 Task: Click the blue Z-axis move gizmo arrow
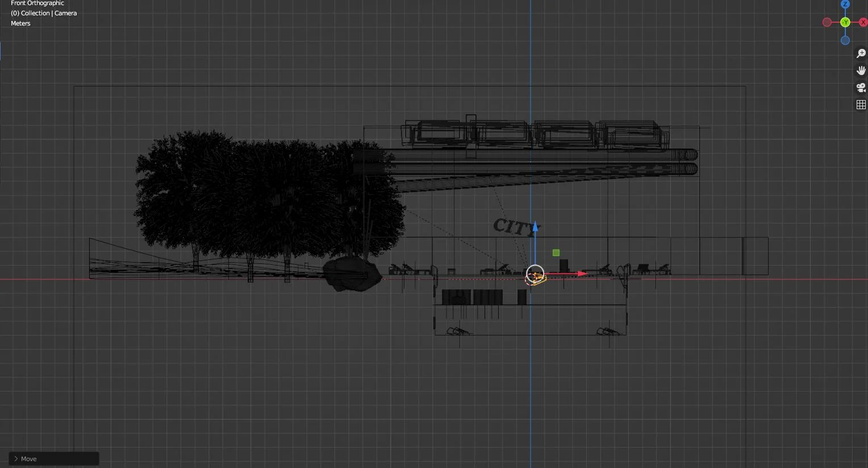(x=535, y=226)
